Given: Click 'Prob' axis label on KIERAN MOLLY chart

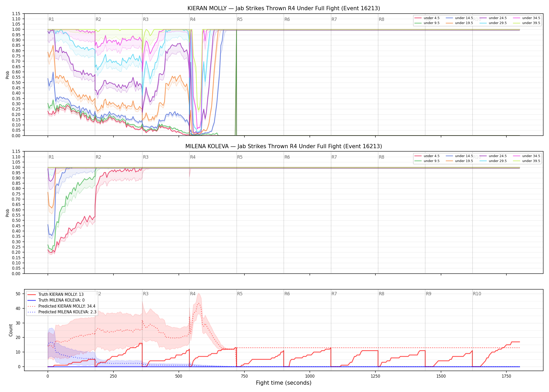Looking at the screenshot, I should (8, 75).
